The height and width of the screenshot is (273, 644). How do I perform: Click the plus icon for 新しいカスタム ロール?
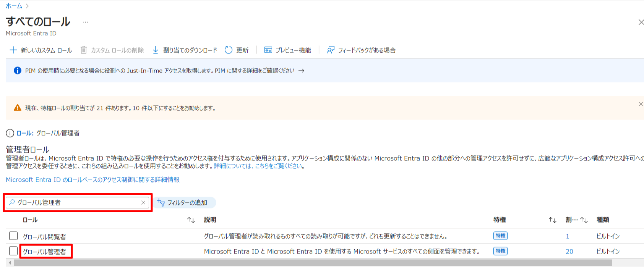(13, 50)
